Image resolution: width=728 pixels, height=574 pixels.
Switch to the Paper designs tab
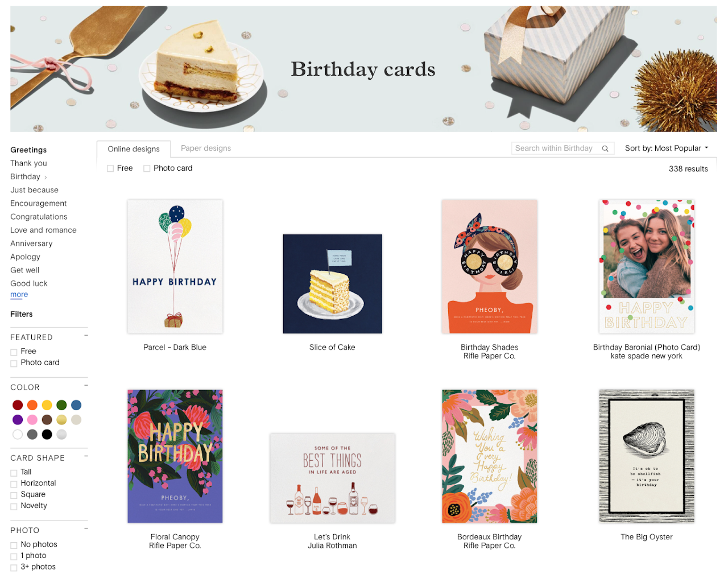pos(206,148)
